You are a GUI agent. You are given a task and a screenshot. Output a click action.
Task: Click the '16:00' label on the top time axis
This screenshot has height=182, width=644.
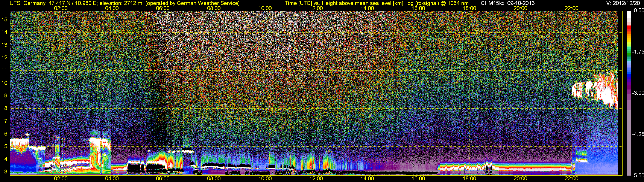[x=418, y=8]
